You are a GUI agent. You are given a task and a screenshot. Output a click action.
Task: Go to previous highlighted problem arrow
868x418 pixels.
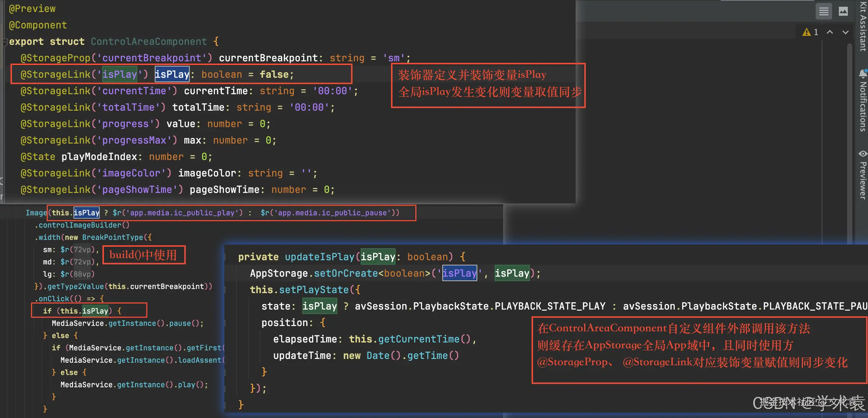tap(829, 33)
